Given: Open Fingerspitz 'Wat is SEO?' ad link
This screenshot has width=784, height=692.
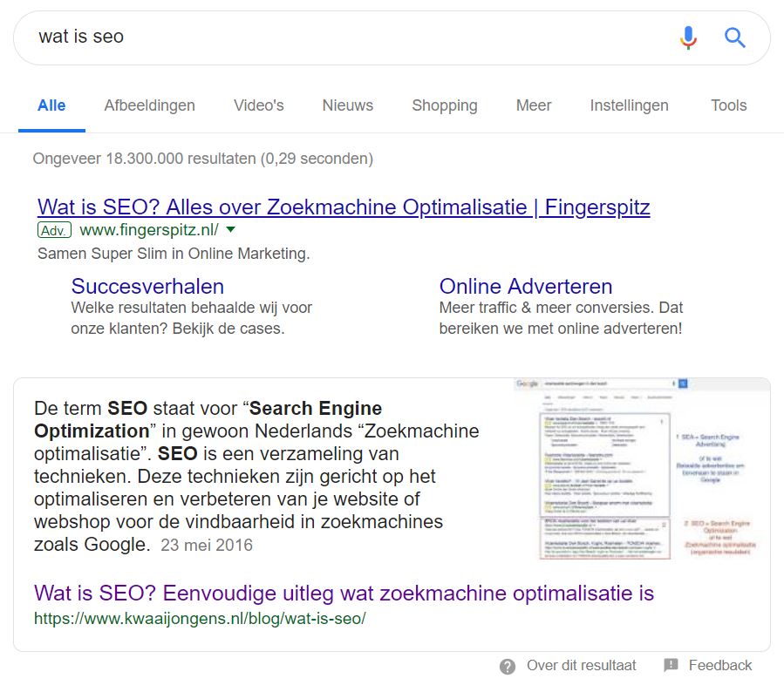Looking at the screenshot, I should (x=344, y=207).
